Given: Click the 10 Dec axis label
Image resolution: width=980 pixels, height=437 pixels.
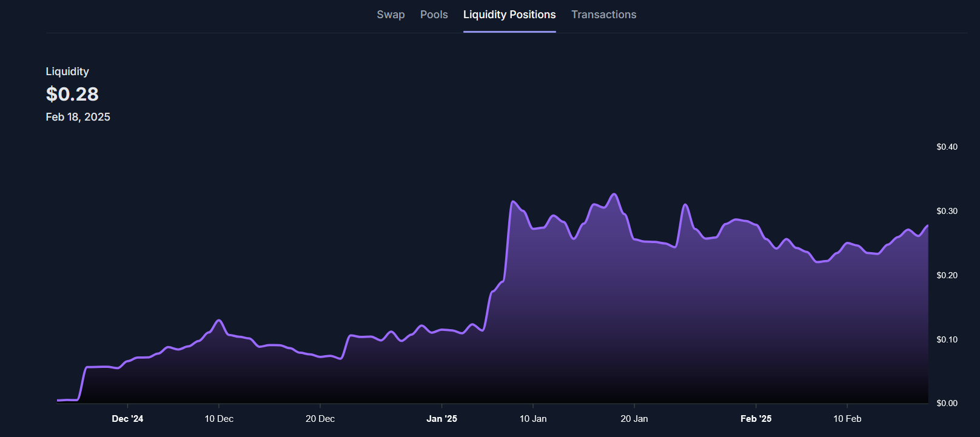Looking at the screenshot, I should (219, 419).
